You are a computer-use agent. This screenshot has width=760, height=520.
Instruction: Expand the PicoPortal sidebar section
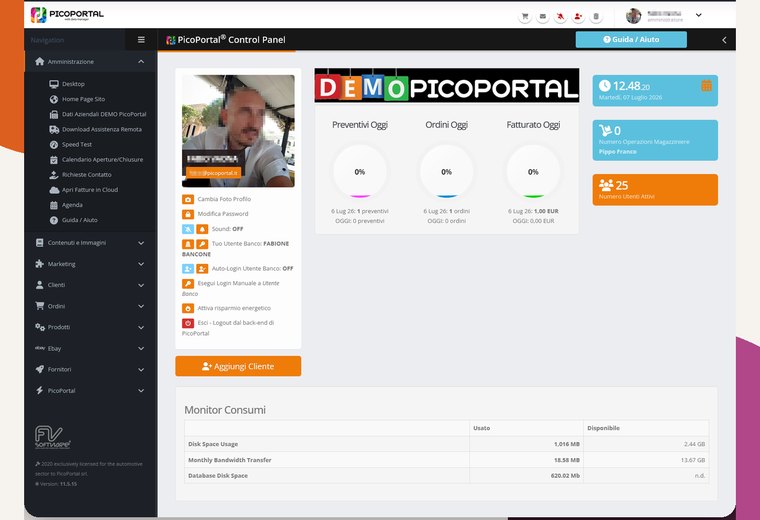click(90, 391)
